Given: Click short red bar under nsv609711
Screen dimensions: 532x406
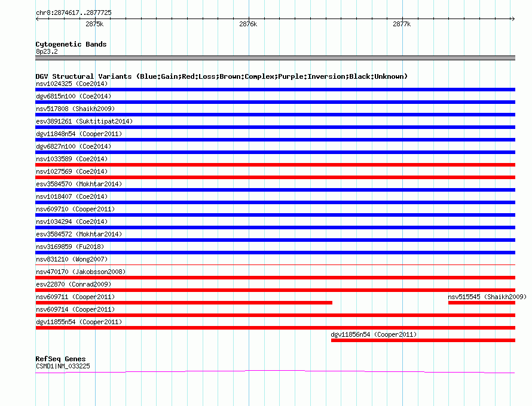Looking at the screenshot, I should [184, 303].
